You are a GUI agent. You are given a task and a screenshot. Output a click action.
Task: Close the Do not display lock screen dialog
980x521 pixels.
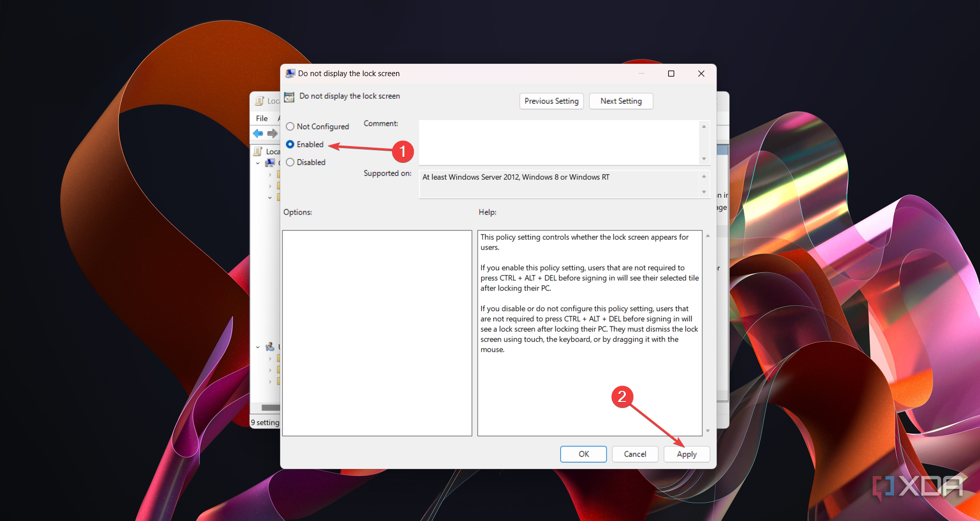(x=701, y=74)
